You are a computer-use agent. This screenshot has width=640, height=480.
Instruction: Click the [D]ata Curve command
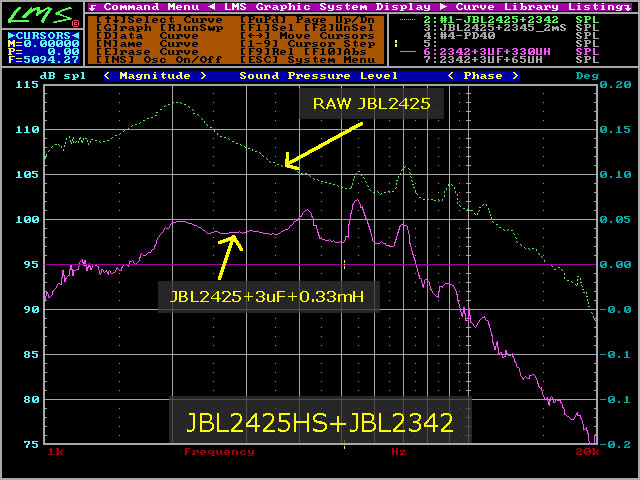pos(148,36)
